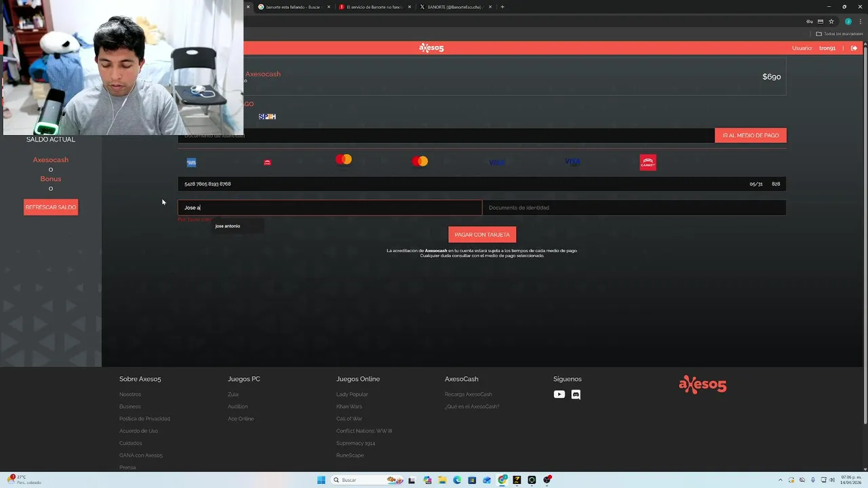
Task: Click the CVV field showing 828
Action: click(x=776, y=184)
